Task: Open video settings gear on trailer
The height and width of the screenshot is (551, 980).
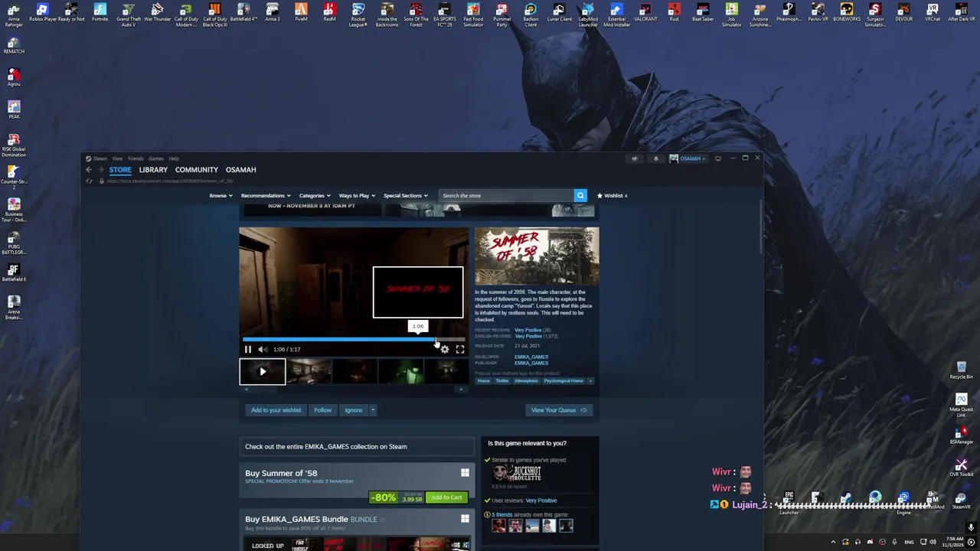Action: pos(445,349)
